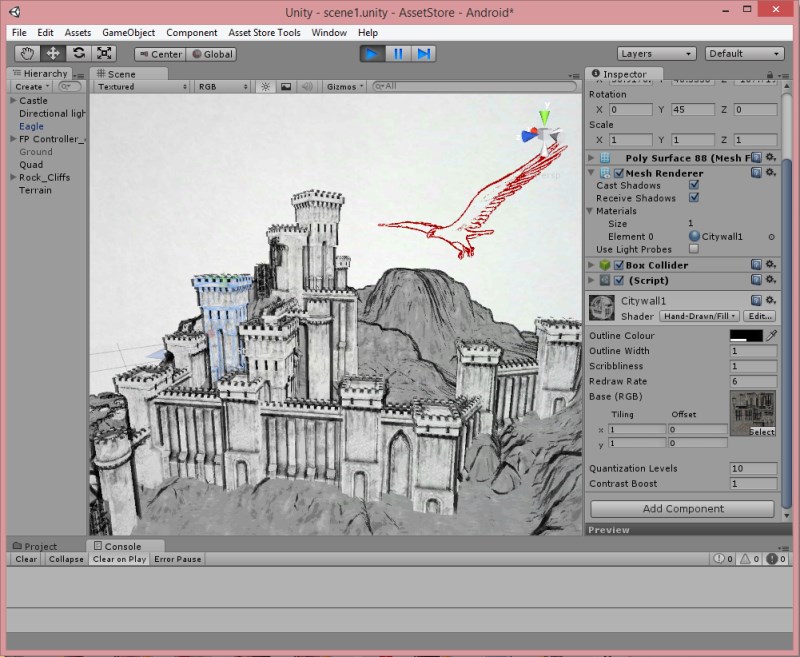Open the GameObject menu
The height and width of the screenshot is (657, 800).
pos(129,33)
